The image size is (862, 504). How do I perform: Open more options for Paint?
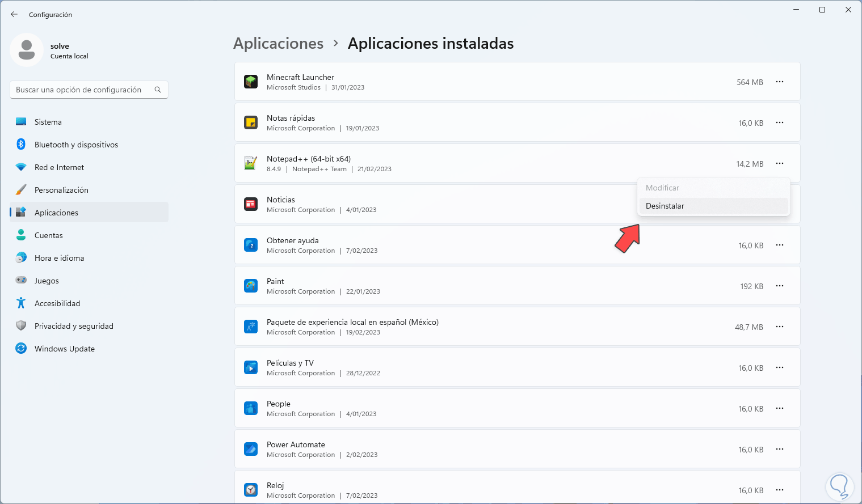tap(780, 286)
